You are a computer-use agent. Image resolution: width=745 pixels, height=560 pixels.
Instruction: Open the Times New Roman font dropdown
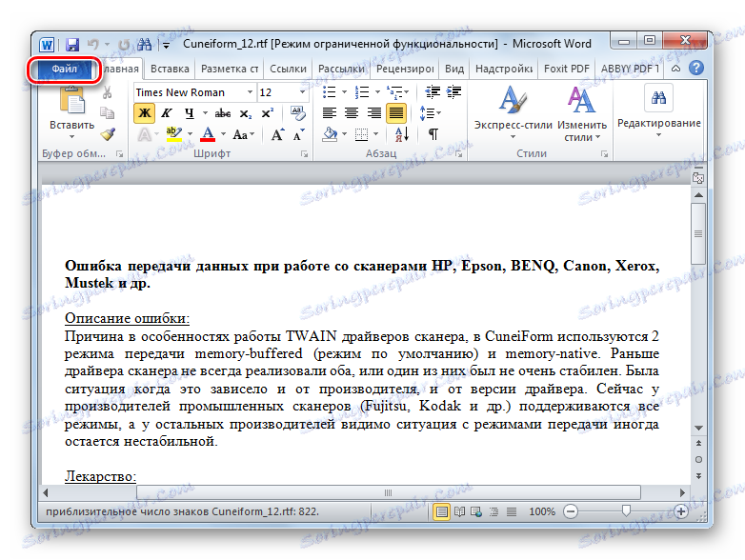[x=250, y=92]
